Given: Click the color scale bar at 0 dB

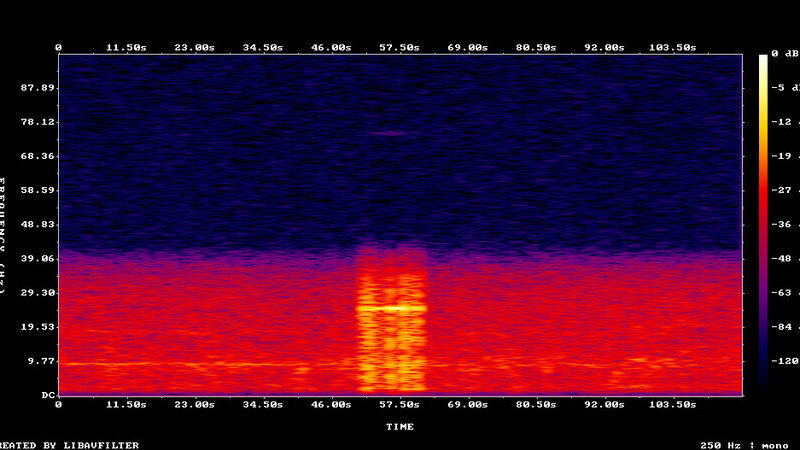Looking at the screenshot, I should [763, 58].
